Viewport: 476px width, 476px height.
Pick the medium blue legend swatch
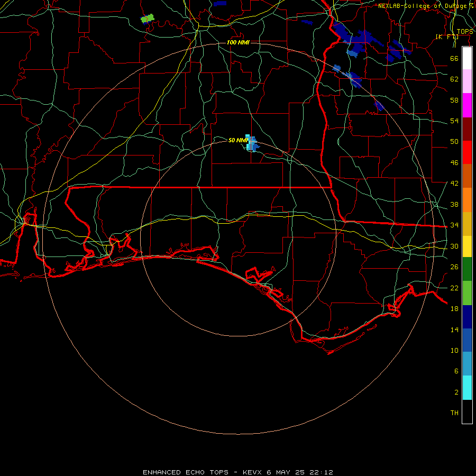point(467,340)
